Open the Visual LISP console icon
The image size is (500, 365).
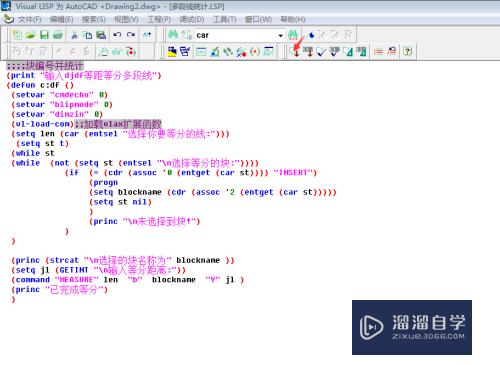coord(201,52)
